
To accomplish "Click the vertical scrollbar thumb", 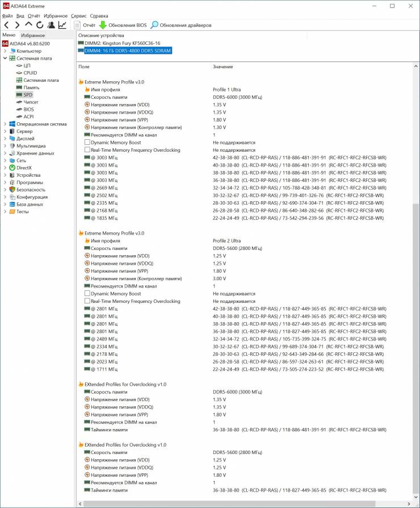I will coord(415,347).
